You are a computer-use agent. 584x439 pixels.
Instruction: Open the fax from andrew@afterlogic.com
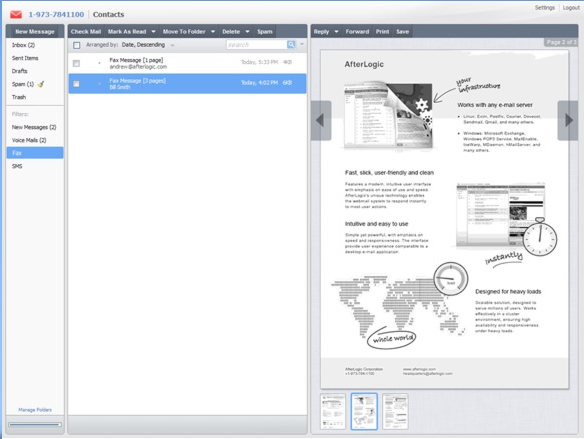click(x=187, y=63)
